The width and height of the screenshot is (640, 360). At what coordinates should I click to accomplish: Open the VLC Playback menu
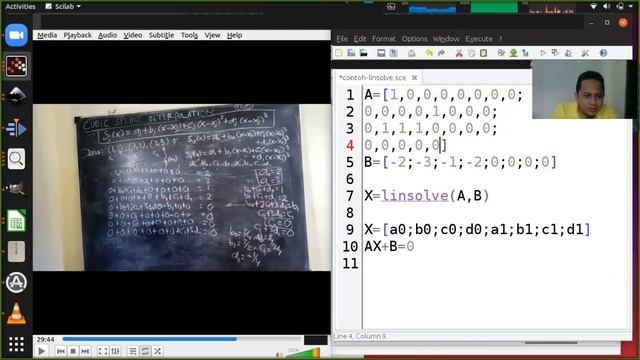tap(78, 35)
